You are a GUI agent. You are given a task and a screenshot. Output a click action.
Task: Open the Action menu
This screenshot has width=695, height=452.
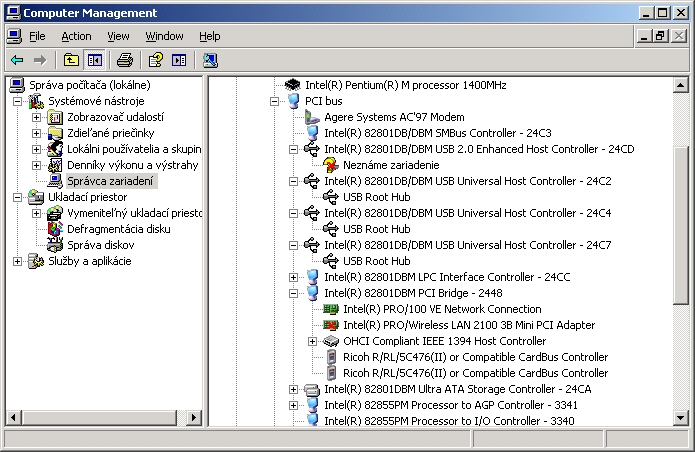(x=76, y=36)
